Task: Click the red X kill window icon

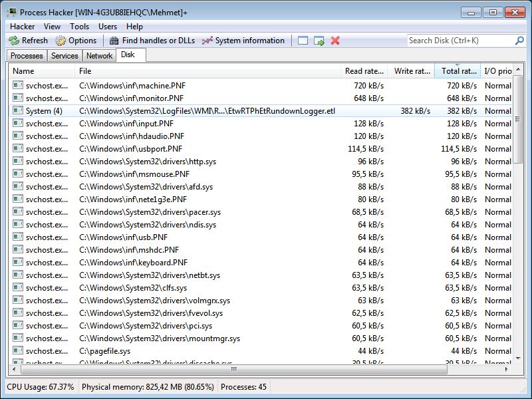Action: point(335,41)
